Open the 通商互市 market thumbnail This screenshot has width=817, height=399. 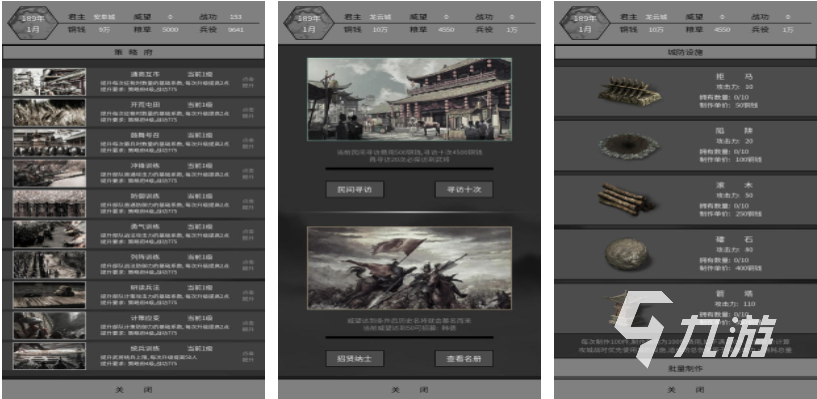[x=49, y=82]
